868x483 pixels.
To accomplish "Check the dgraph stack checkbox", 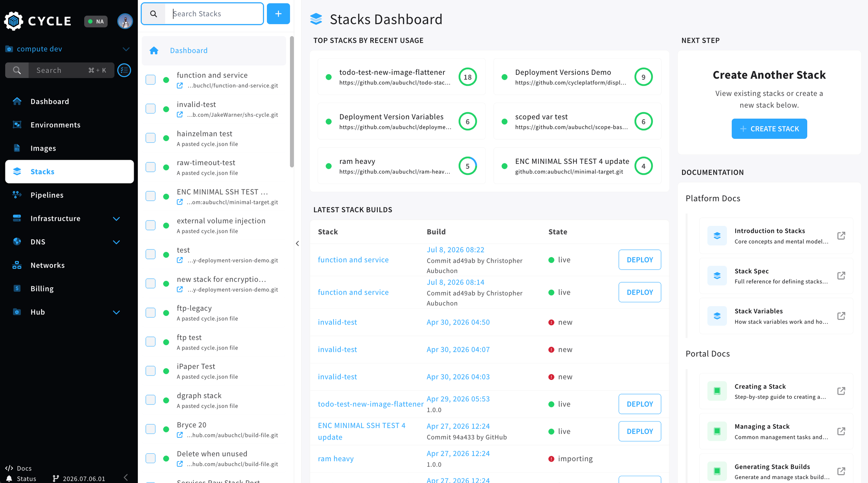I will coord(150,400).
